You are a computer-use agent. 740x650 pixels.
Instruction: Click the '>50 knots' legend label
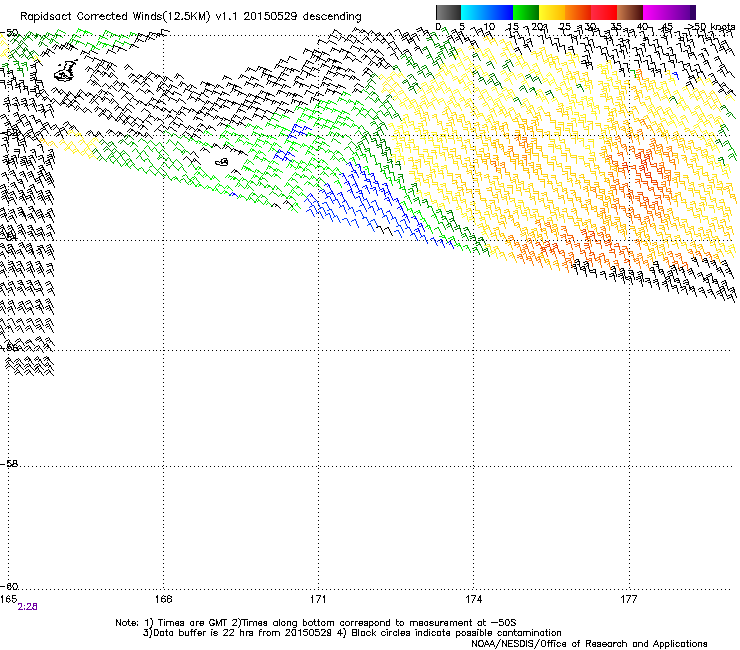point(712,27)
